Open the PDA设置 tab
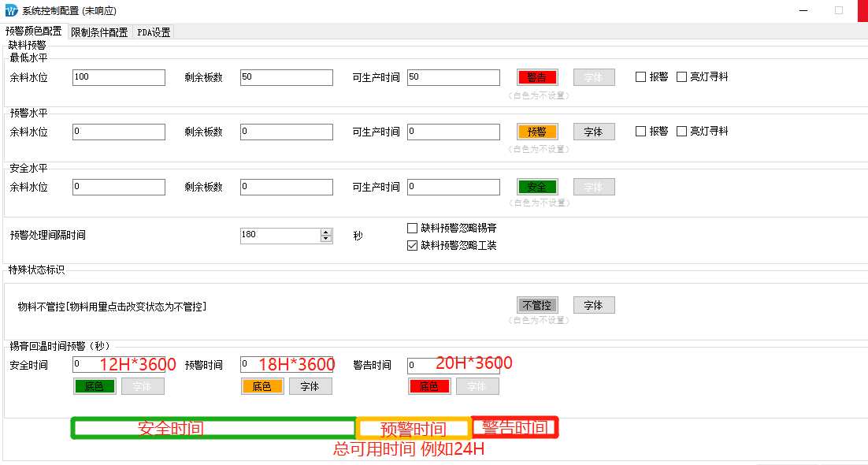The width and height of the screenshot is (868, 465). click(154, 32)
